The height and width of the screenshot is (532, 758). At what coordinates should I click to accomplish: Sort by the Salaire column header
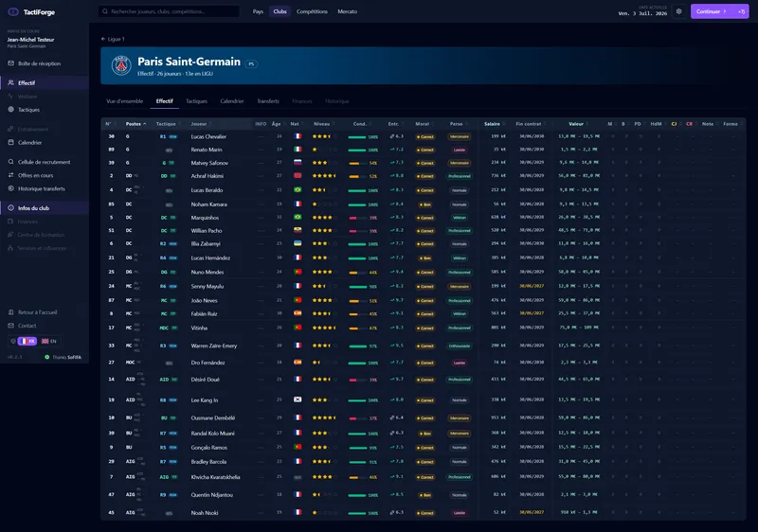494,124
